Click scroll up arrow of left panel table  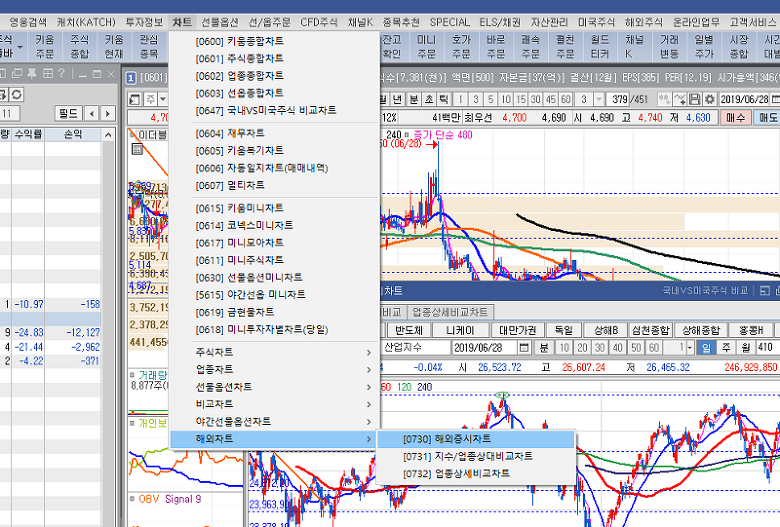pyautogui.click(x=108, y=135)
